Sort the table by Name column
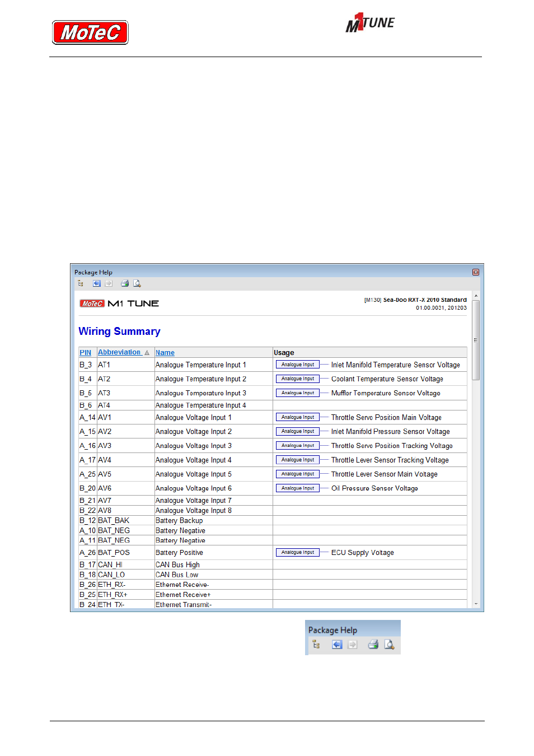Image resolution: width=534 pixels, height=756 pixels. click(x=165, y=353)
